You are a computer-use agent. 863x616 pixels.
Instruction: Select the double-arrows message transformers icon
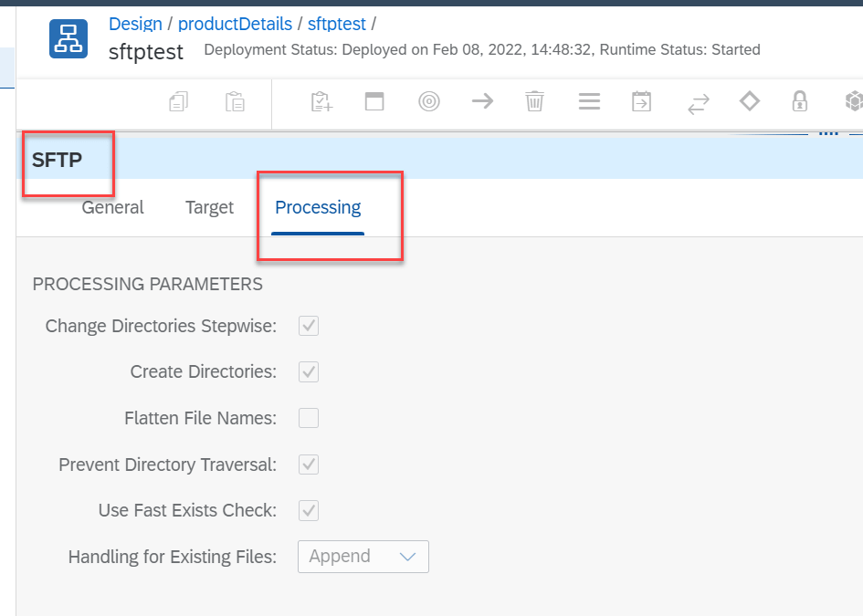699,104
